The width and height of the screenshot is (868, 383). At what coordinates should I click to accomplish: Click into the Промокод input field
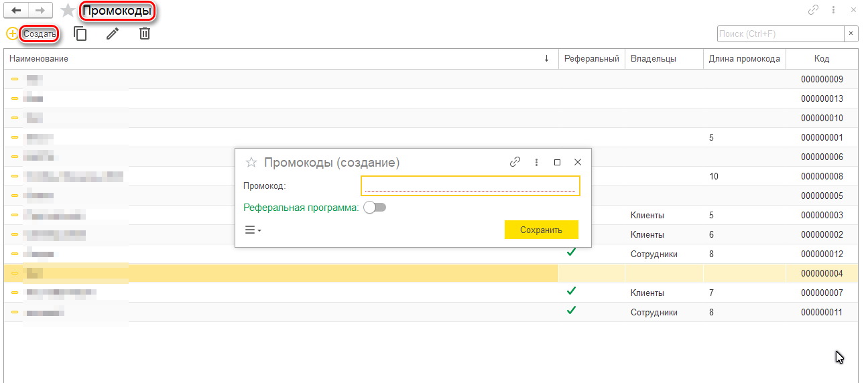pos(471,185)
